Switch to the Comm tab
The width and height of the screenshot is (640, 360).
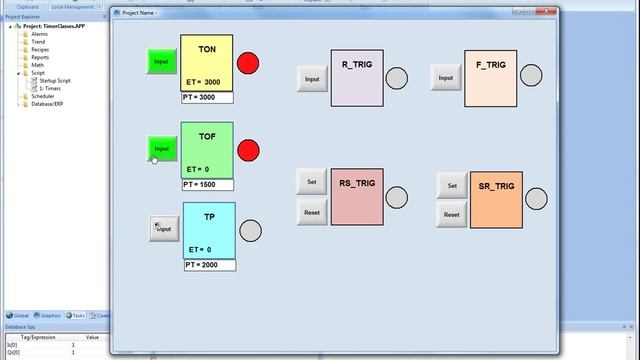[99, 316]
